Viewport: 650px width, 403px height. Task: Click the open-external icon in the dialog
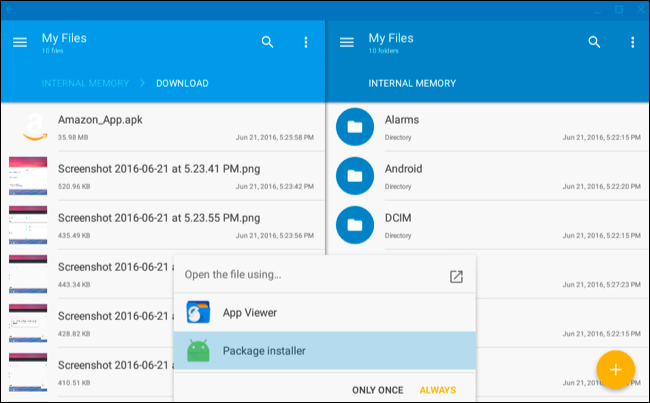(x=456, y=277)
